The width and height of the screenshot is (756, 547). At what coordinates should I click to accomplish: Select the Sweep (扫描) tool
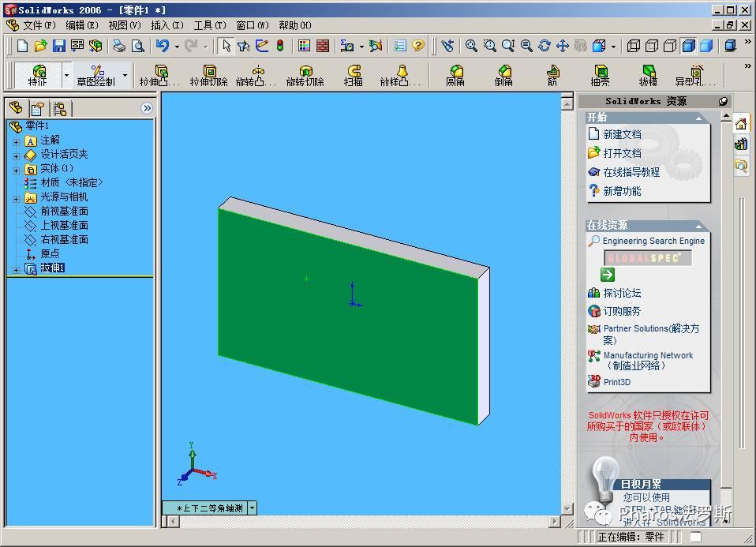[x=354, y=76]
